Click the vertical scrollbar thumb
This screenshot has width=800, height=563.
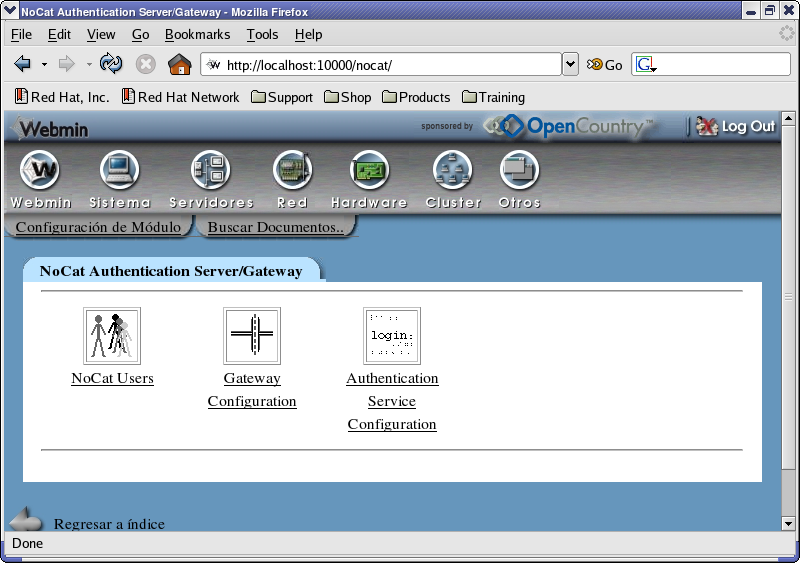(x=788, y=297)
